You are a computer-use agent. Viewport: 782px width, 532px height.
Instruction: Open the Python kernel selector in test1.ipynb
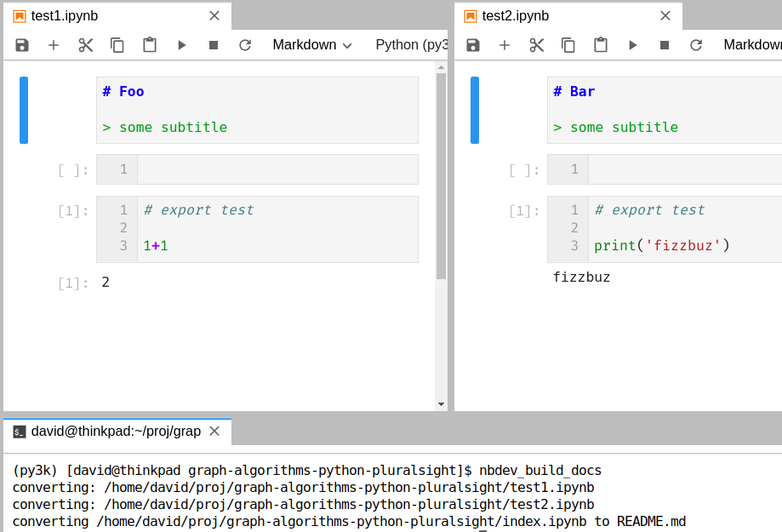coord(412,45)
